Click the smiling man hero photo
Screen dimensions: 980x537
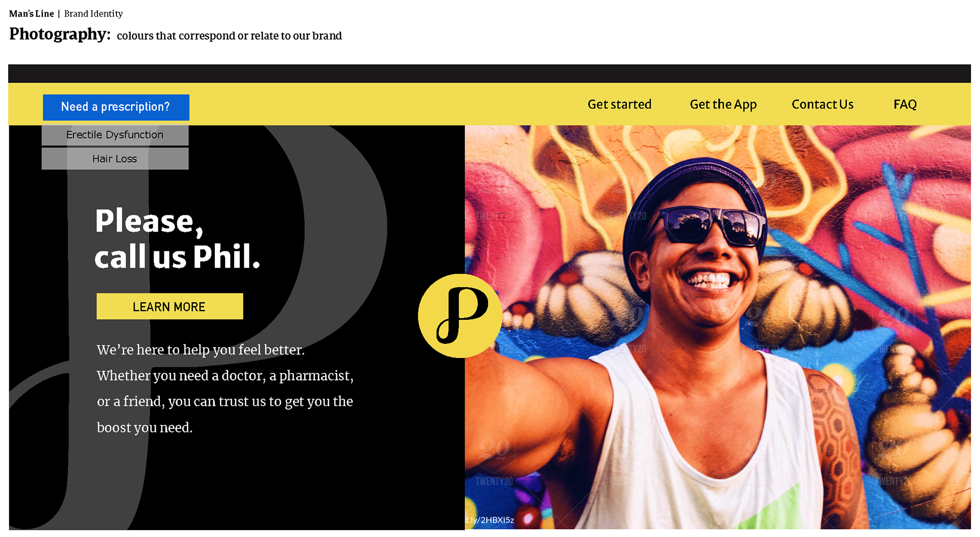718,327
